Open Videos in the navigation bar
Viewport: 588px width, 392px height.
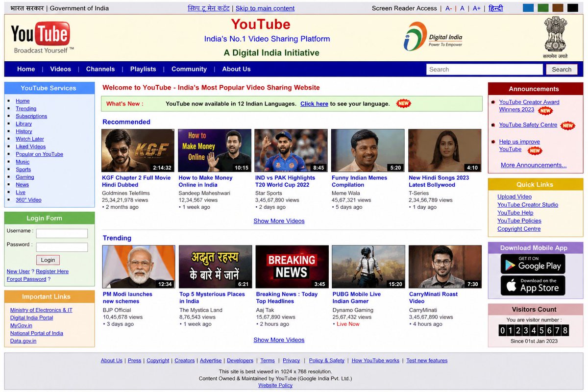tap(60, 69)
